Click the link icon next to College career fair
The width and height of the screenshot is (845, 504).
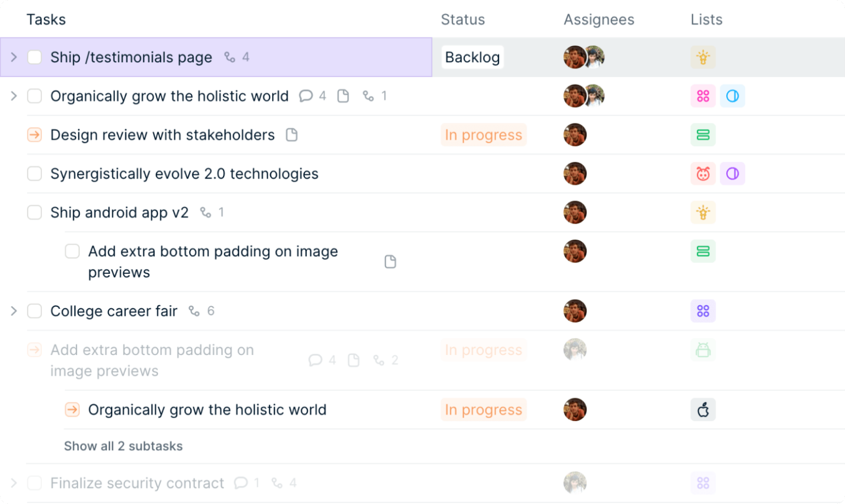click(x=193, y=311)
